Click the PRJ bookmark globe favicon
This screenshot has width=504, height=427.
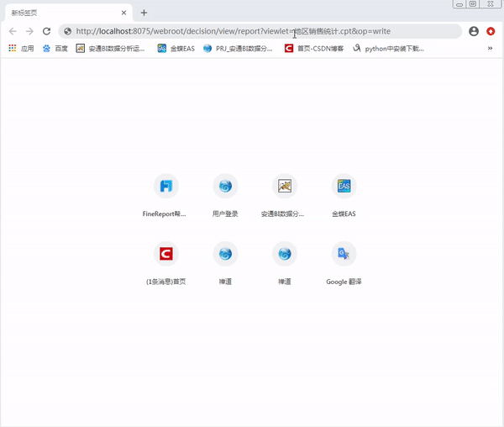[x=207, y=48]
